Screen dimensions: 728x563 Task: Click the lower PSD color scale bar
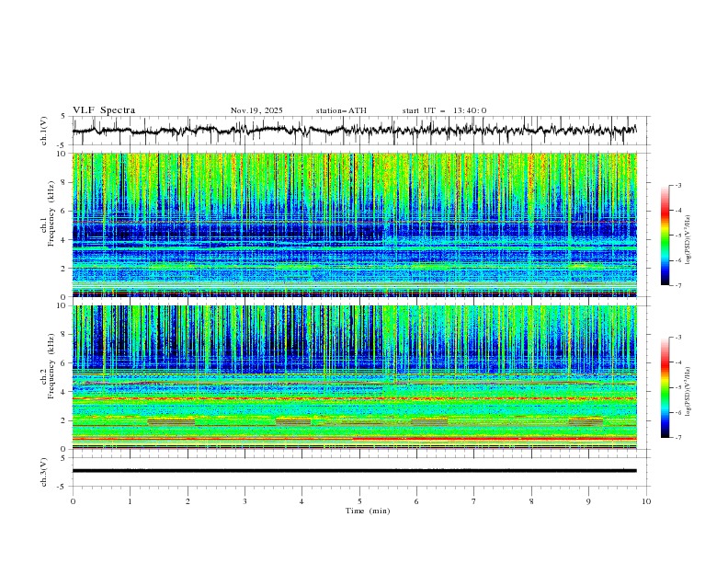(665, 387)
